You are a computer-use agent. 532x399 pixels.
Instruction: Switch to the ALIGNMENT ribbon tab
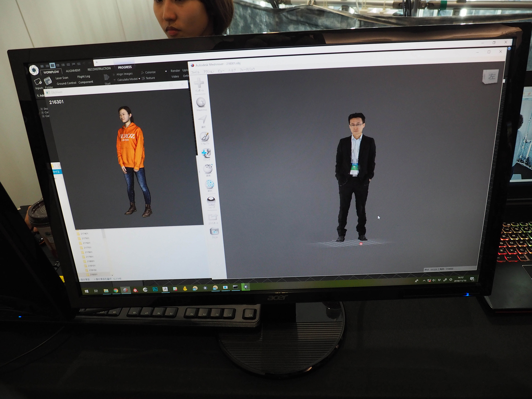pyautogui.click(x=73, y=70)
